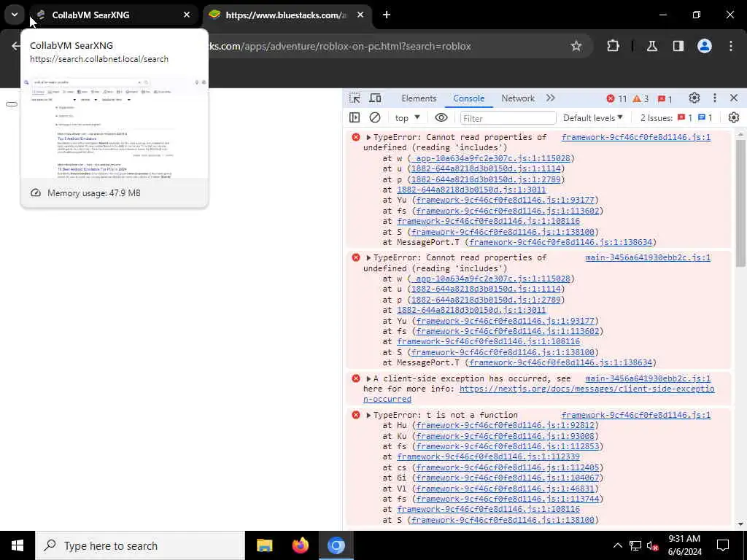Open DevTools settings gear
The width and height of the screenshot is (747, 560).
pos(694,98)
